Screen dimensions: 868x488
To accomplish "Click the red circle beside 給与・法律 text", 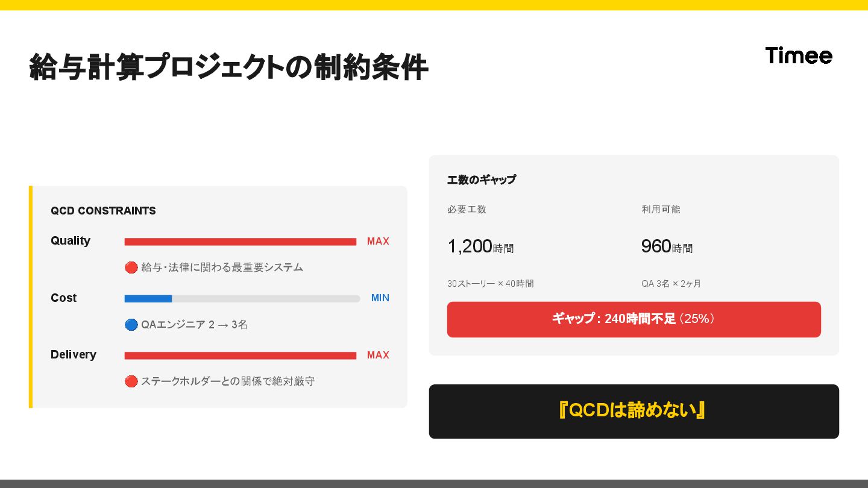I will point(131,267).
